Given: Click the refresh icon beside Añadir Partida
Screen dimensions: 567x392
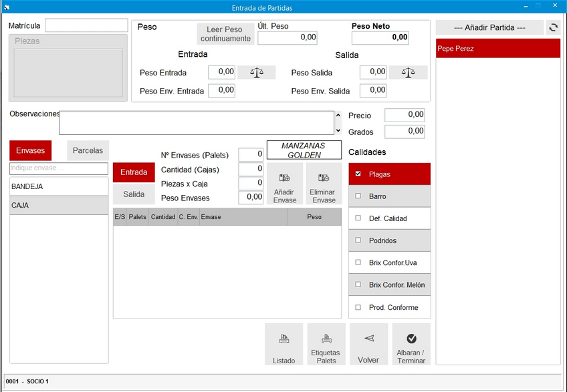Looking at the screenshot, I should point(553,27).
